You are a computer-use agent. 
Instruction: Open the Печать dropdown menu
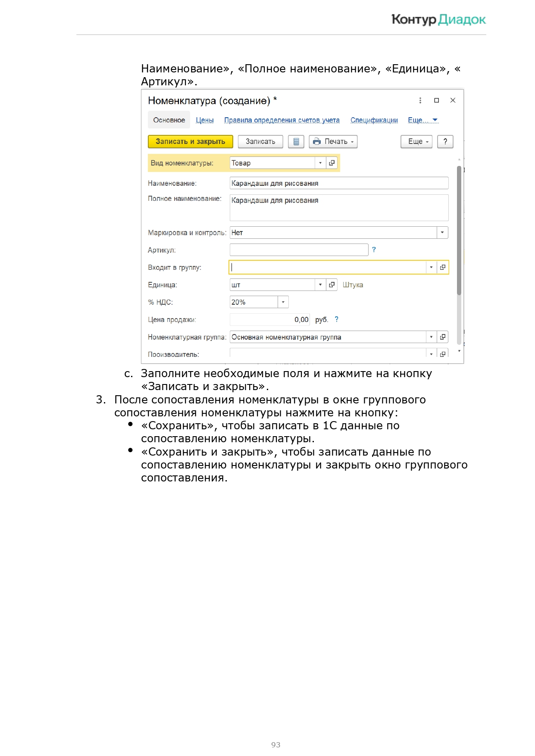(333, 141)
